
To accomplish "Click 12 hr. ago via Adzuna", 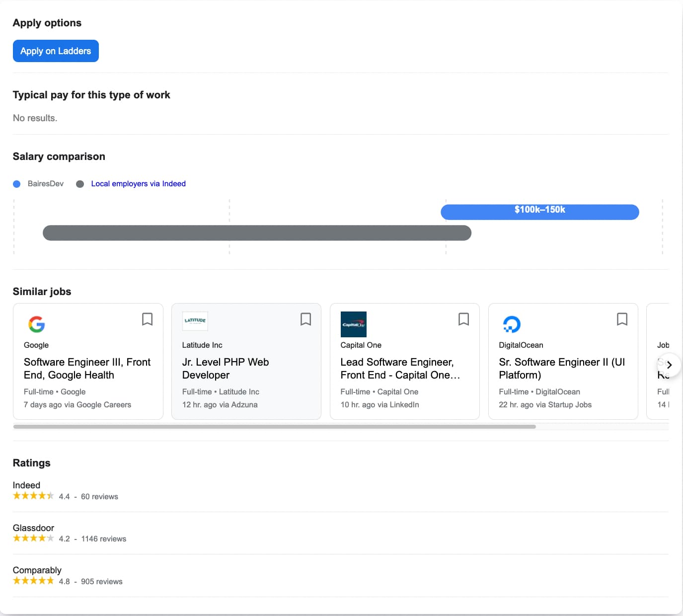I will [x=220, y=405].
